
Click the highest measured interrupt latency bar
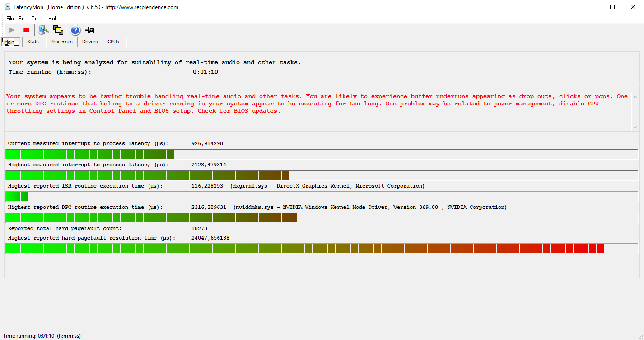[322, 175]
